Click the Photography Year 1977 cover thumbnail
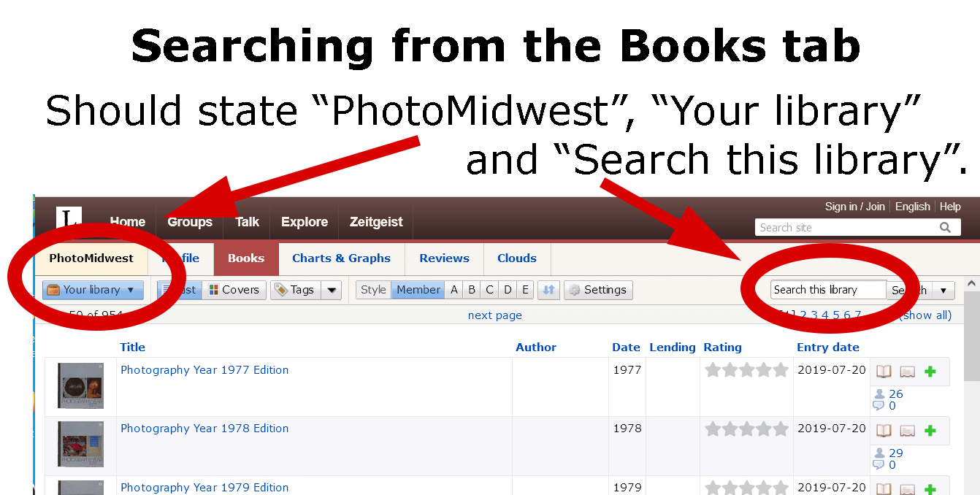The height and width of the screenshot is (495, 980). pyautogui.click(x=80, y=385)
